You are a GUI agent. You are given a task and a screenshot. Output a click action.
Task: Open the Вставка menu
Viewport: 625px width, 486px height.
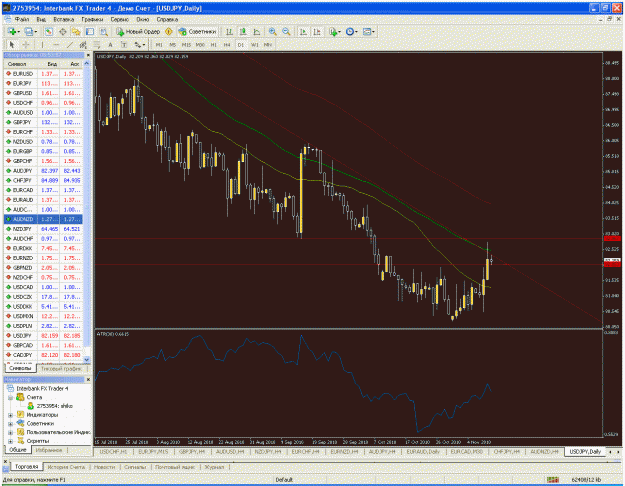pos(63,19)
